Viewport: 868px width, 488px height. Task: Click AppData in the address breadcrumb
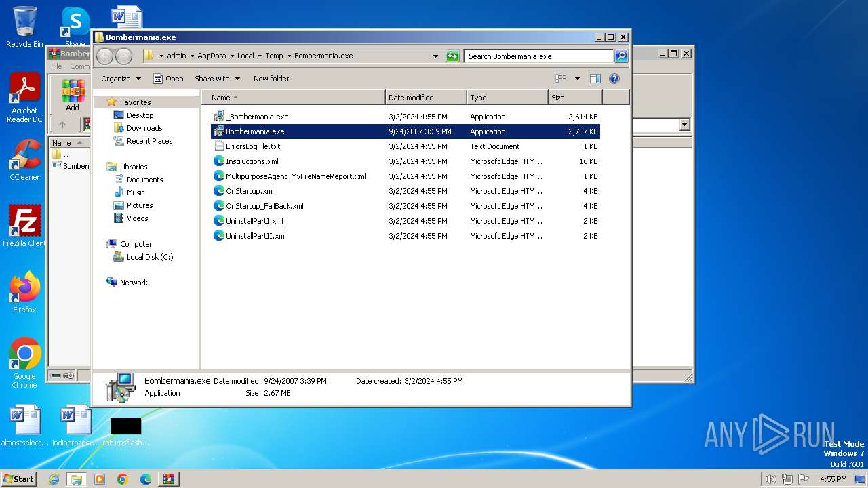tap(212, 56)
